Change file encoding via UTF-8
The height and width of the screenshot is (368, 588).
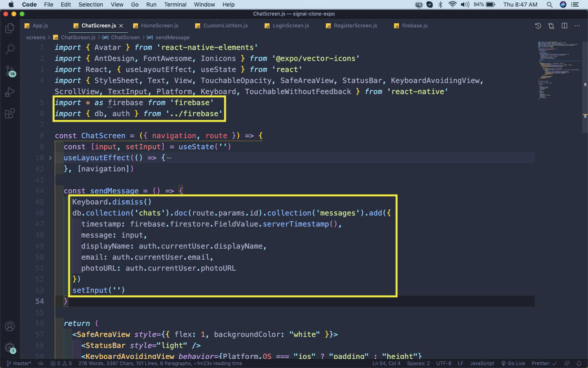444,364
